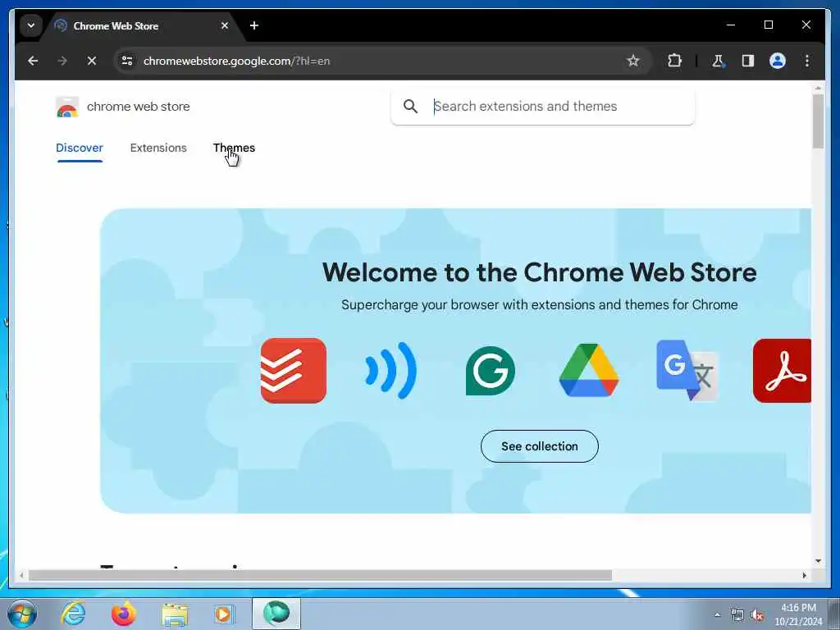Focus the Search extensions and themes field
The height and width of the screenshot is (630, 840).
pos(543,107)
